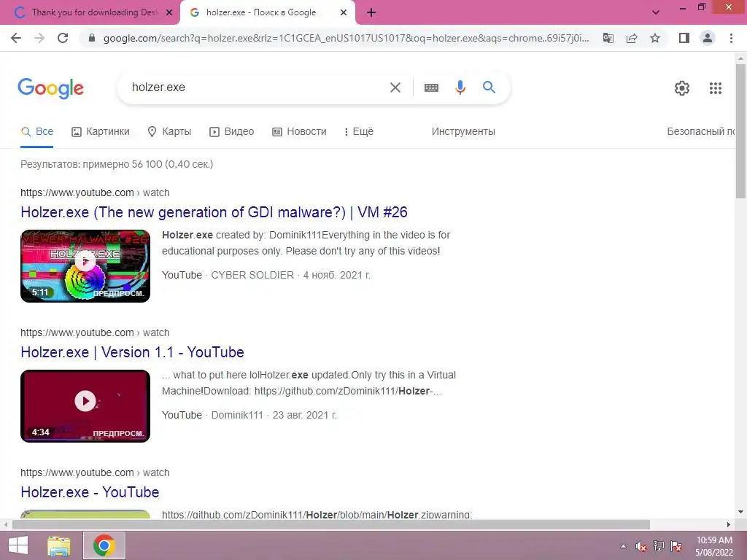Click the address bar URL
This screenshot has height=560, width=747.
click(347, 38)
